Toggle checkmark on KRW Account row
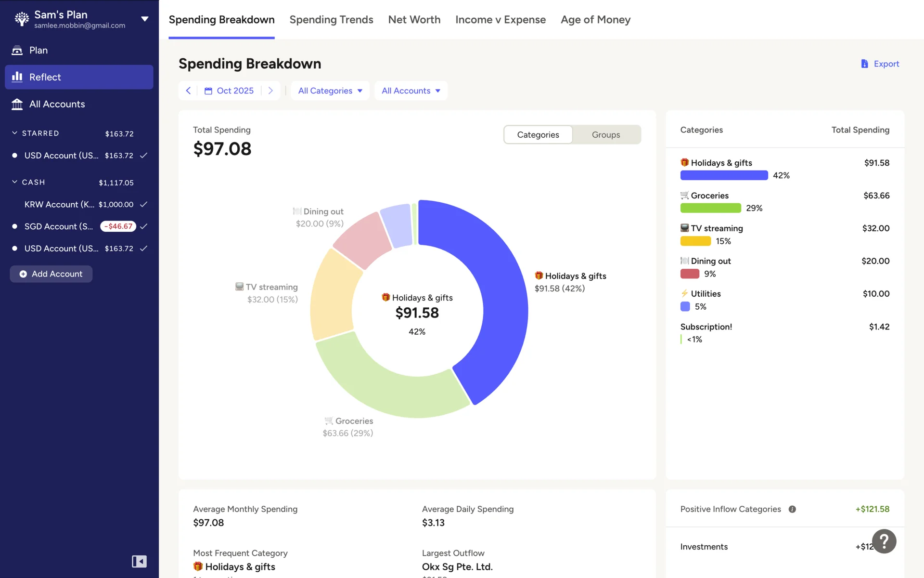Screen dimensions: 924x578 pos(143,204)
